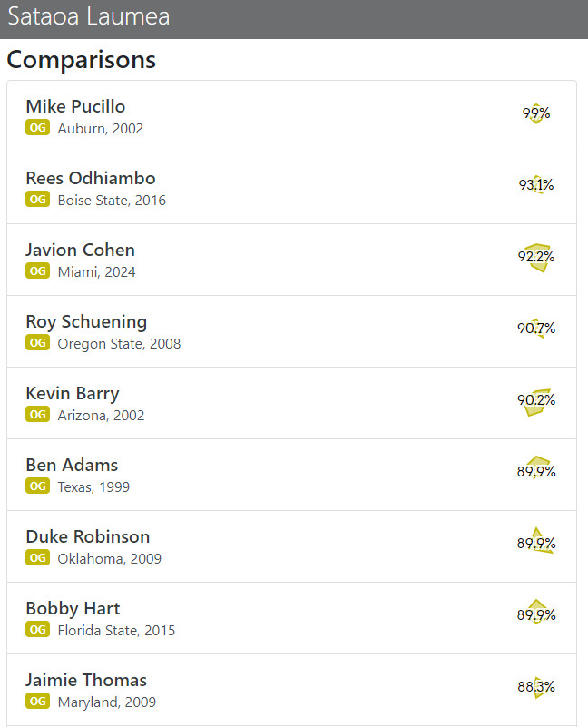The width and height of the screenshot is (588, 727).
Task: Click the 88.3% similarity radar icon
Action: pos(536,687)
